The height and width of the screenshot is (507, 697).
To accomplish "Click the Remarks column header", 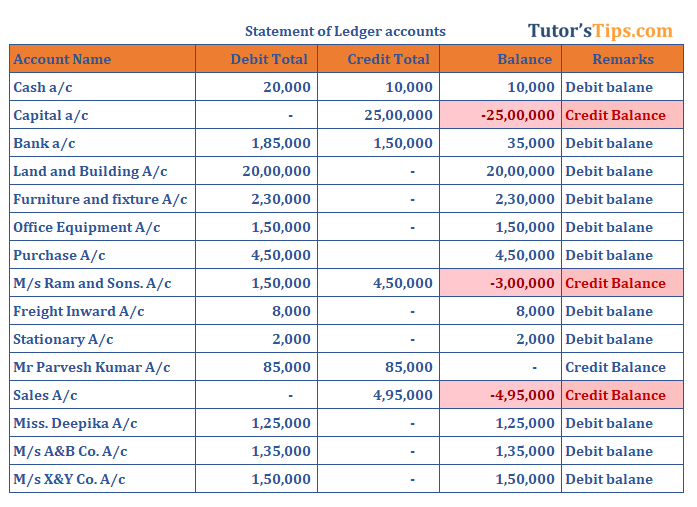I will click(622, 59).
